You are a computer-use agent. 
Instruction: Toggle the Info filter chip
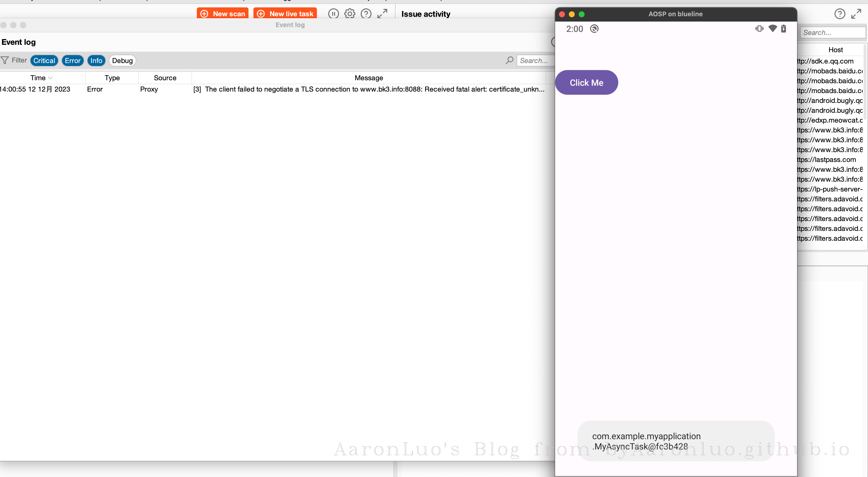[96, 61]
